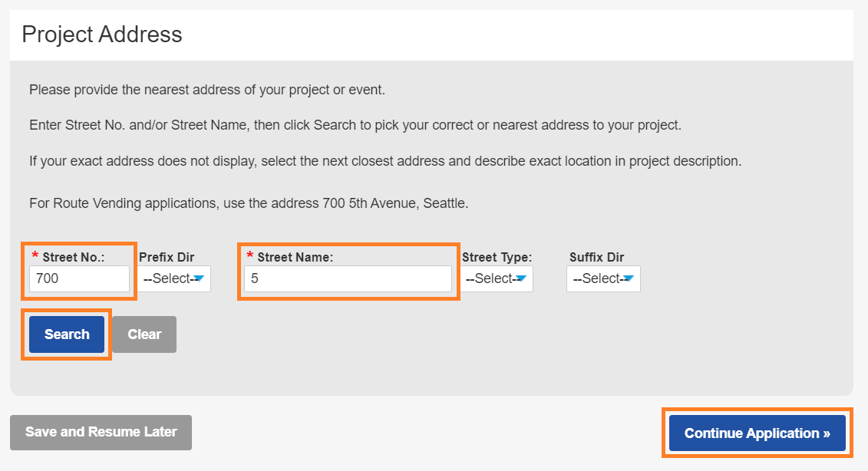Click the red asterisk beside Street No.
Image resolution: width=868 pixels, height=471 pixels.
[x=35, y=256]
